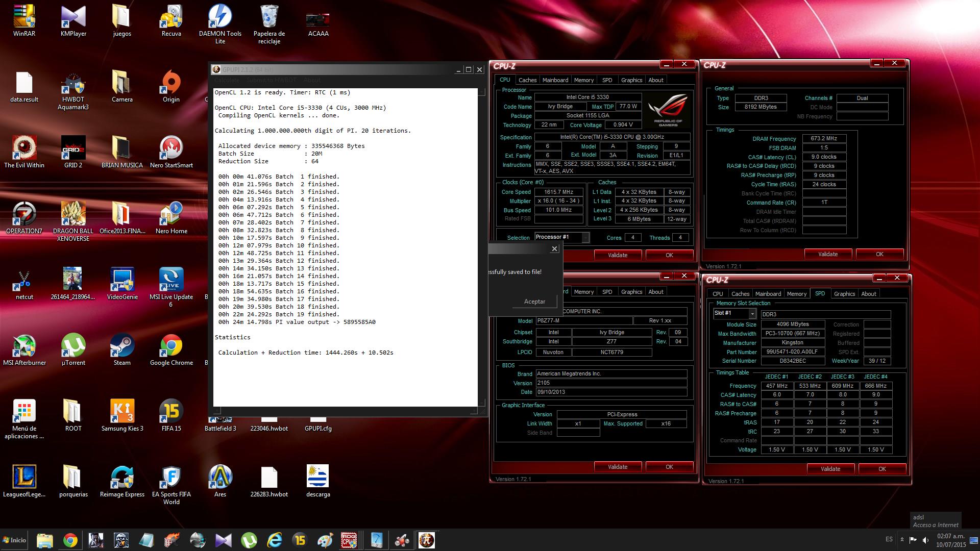
Task: Open Paint from taskbar
Action: point(325,540)
